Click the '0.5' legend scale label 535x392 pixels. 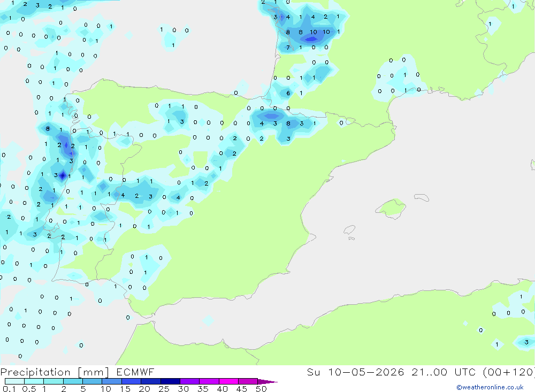tap(29, 389)
